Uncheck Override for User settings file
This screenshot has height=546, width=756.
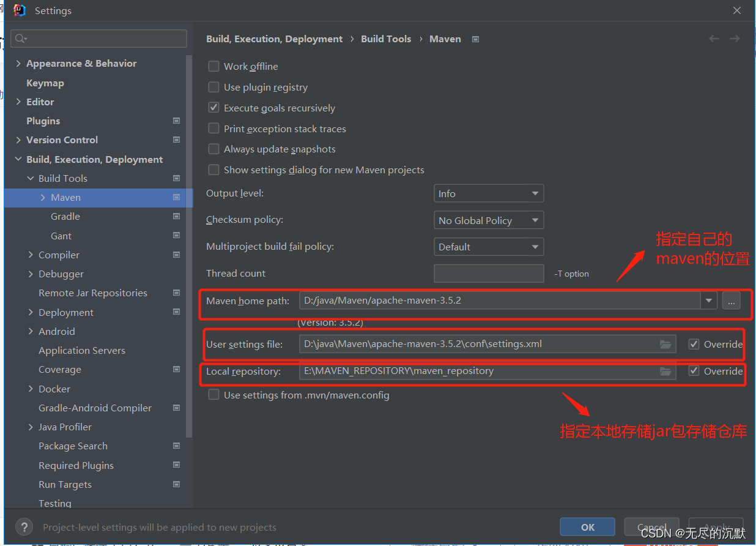[694, 344]
